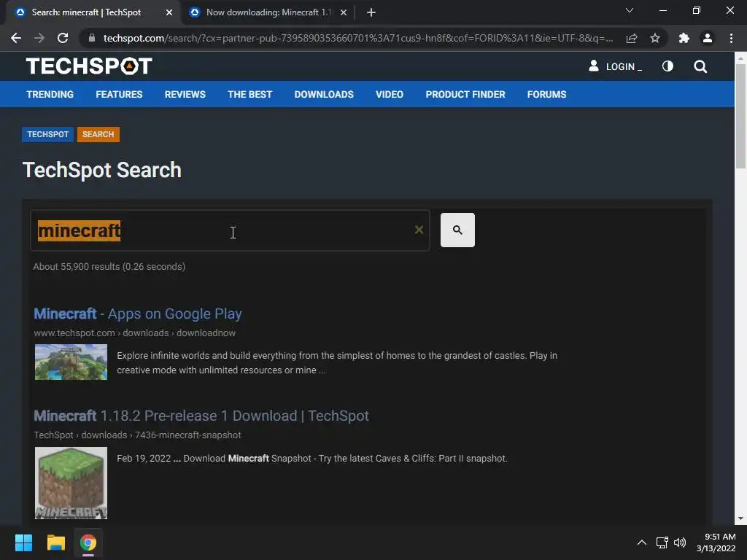Image resolution: width=747 pixels, height=560 pixels.
Task: Open the DOWNLOADS section
Action: pyautogui.click(x=324, y=94)
